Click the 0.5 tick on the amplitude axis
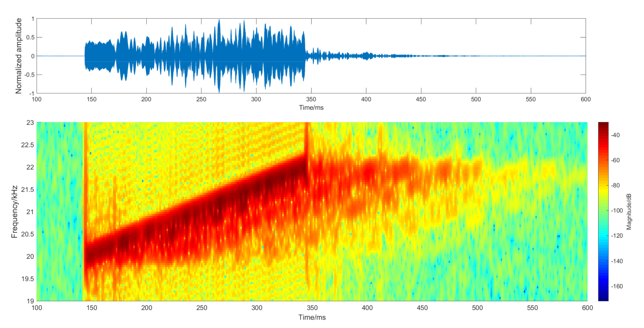Screen dimensions: 644x328 coord(30,37)
